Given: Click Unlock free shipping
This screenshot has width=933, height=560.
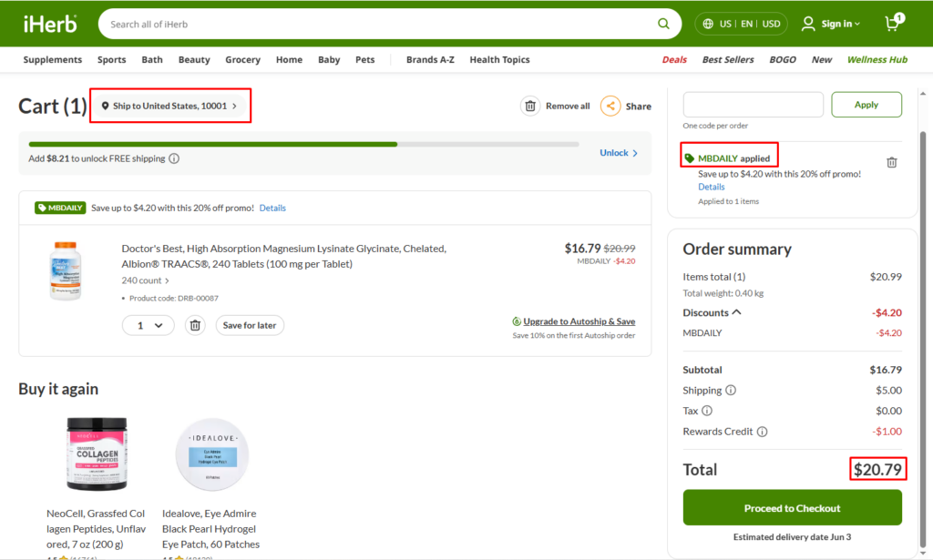Looking at the screenshot, I should pyautogui.click(x=619, y=153).
